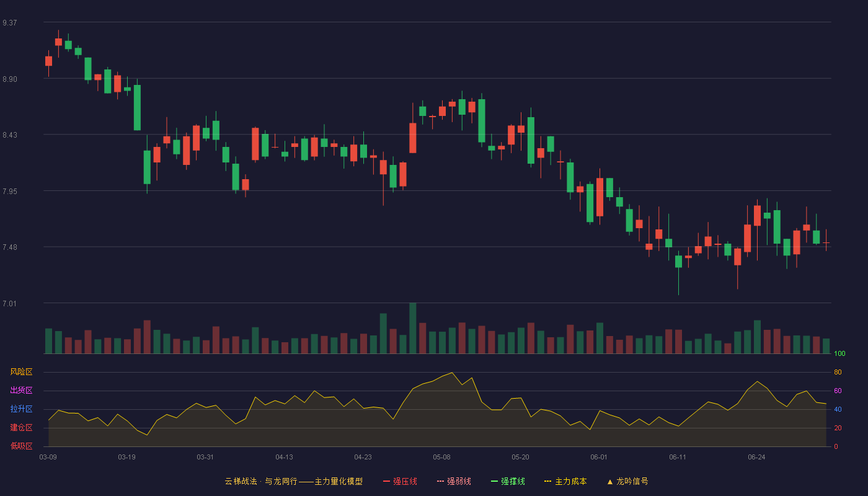Click the 7.48 price axis label
This screenshot has width=868, height=496.
pyautogui.click(x=10, y=247)
